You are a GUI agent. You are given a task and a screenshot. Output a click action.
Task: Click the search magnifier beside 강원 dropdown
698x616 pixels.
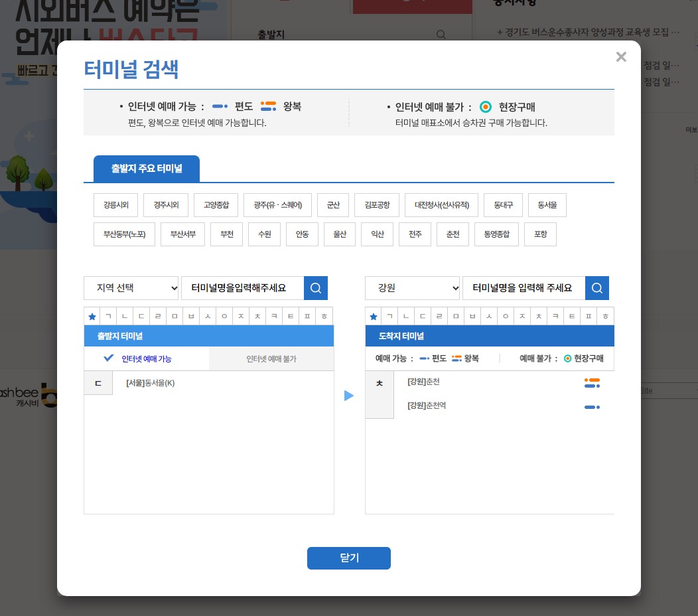(x=596, y=287)
